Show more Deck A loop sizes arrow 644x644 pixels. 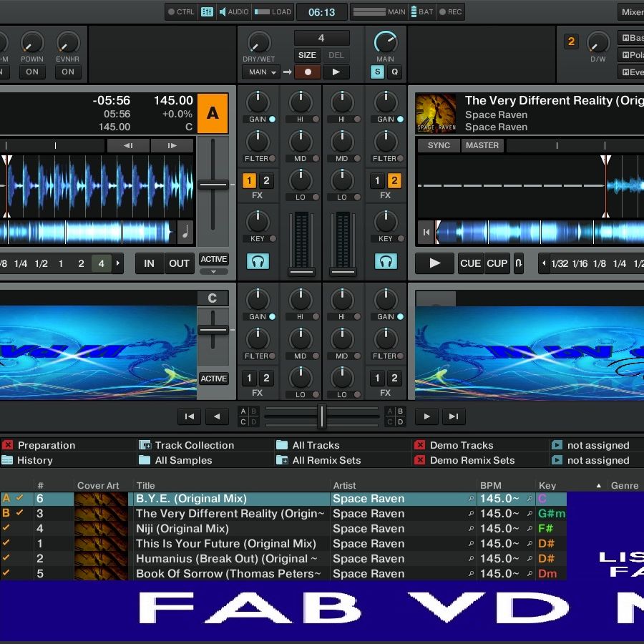(118, 263)
